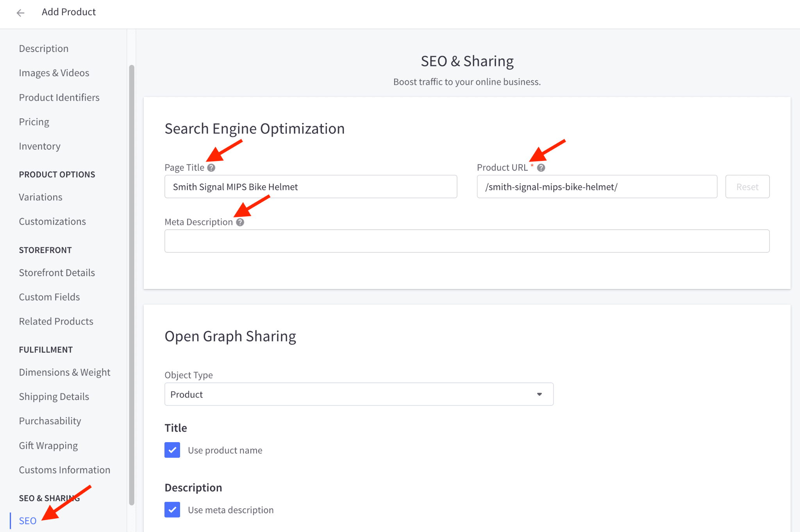This screenshot has height=532, width=800.
Task: Open the Storefront Details section
Action: point(57,272)
